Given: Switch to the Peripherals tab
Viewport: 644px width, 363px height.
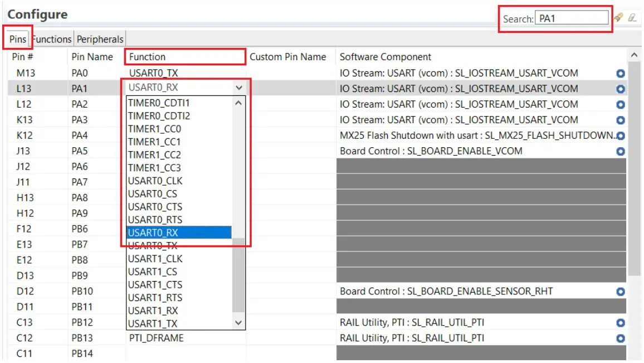Looking at the screenshot, I should 100,39.
